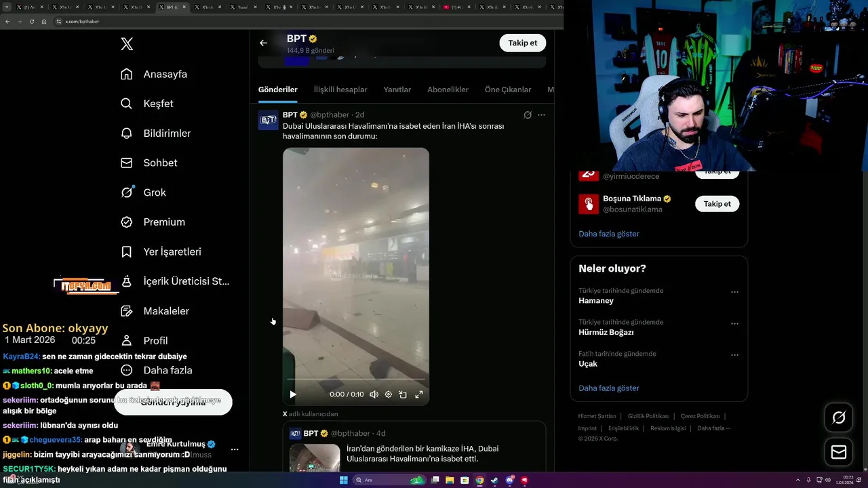868x488 pixels.
Task: Click video progress bar
Action: 356,379
